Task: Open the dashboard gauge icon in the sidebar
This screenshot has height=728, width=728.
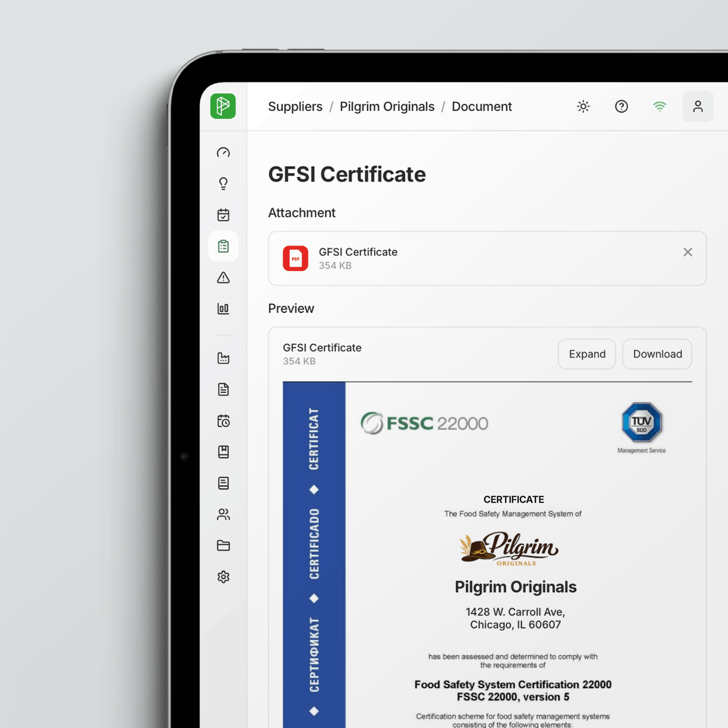Action: tap(223, 153)
